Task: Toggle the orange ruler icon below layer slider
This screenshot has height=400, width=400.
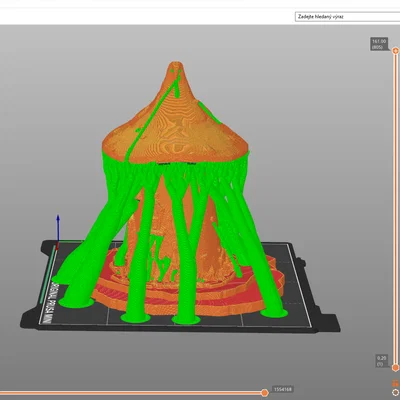Action: click(x=395, y=384)
